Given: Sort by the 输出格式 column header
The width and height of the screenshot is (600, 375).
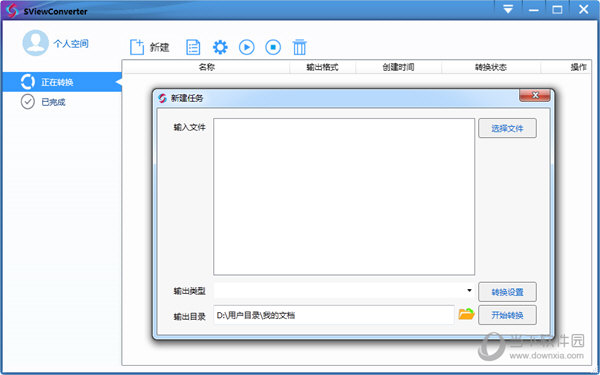Looking at the screenshot, I should pyautogui.click(x=323, y=67).
